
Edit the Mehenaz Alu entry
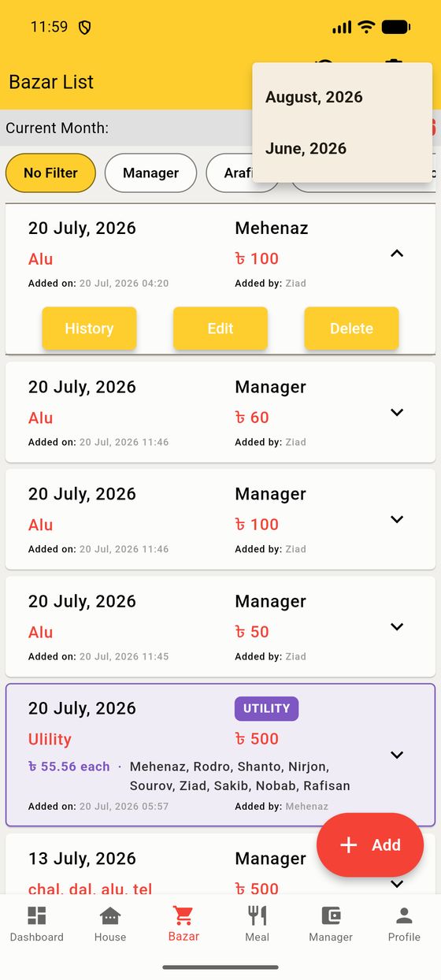[x=220, y=329]
